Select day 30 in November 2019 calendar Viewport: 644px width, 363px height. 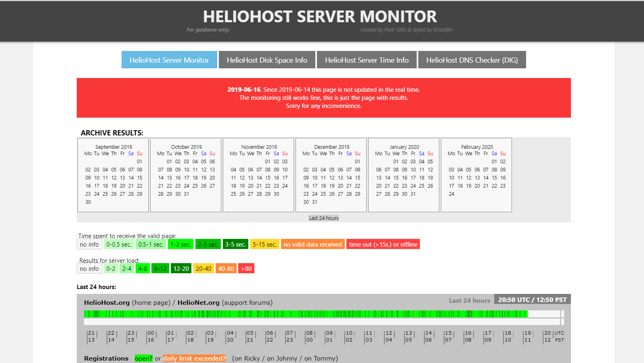[276, 194]
